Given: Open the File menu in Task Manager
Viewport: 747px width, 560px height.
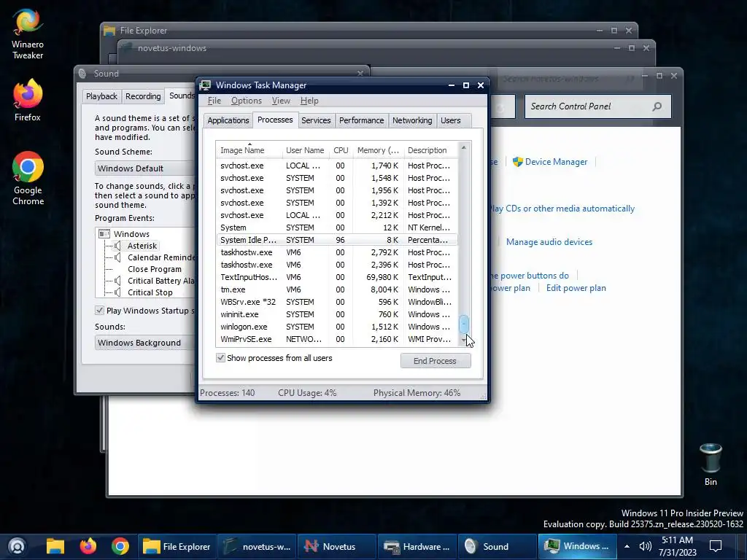Looking at the screenshot, I should pyautogui.click(x=214, y=101).
